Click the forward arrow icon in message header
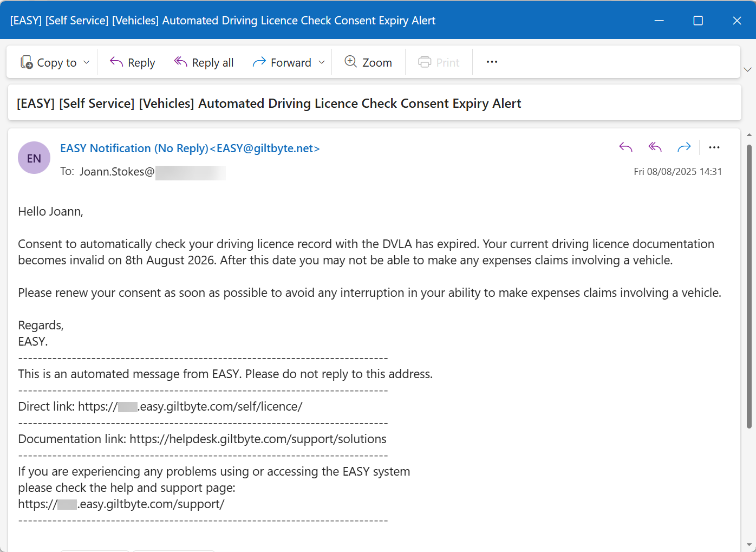This screenshot has height=552, width=756. point(684,147)
